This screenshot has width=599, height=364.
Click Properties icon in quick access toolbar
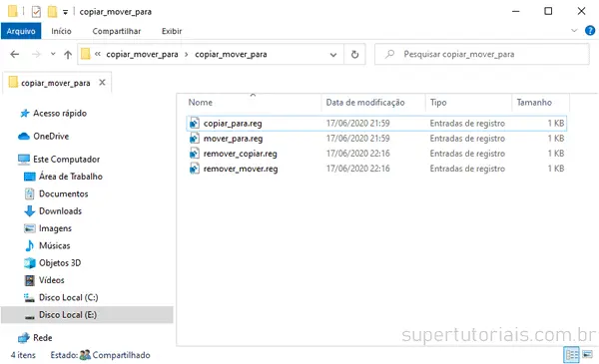pos(36,12)
